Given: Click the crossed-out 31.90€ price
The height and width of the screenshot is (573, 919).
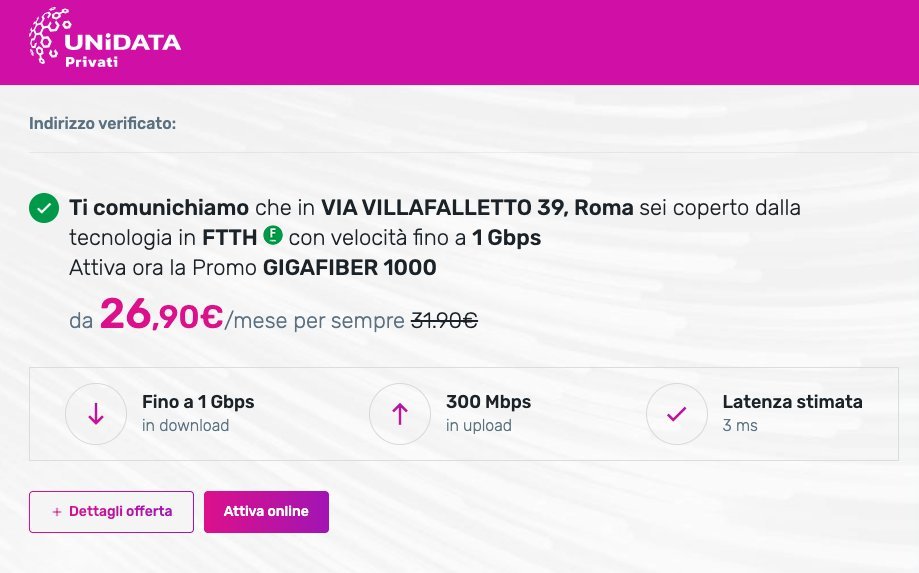Looking at the screenshot, I should pos(444,320).
